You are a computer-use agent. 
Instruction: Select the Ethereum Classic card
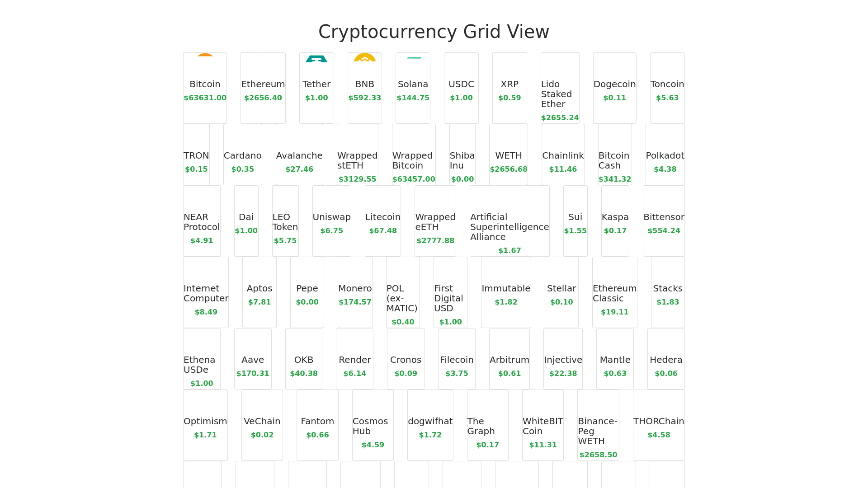pyautogui.click(x=614, y=292)
